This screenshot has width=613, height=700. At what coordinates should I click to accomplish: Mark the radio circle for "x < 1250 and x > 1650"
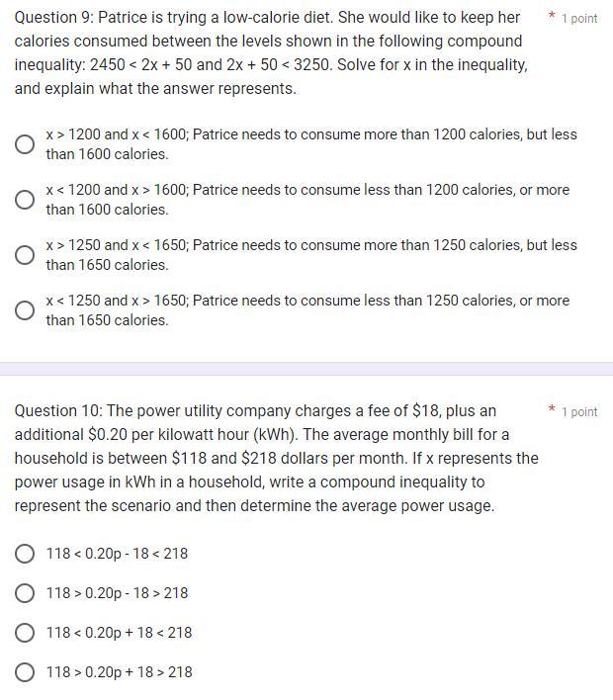26,310
